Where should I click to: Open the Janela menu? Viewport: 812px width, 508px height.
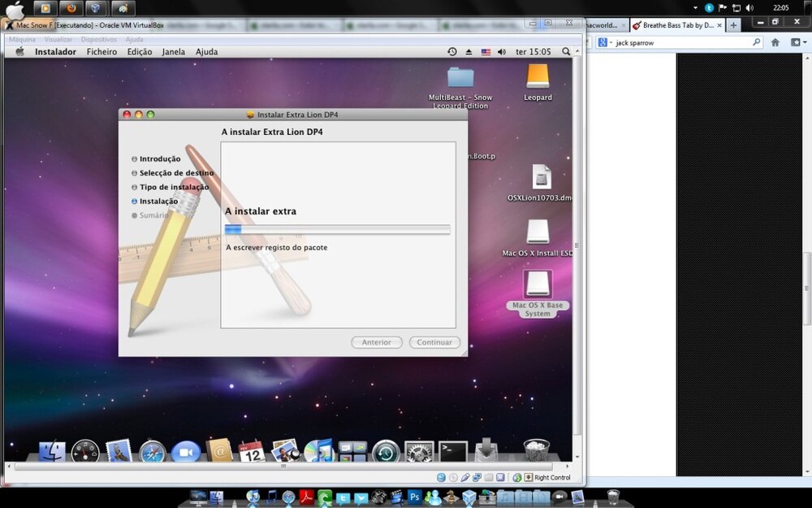174,52
